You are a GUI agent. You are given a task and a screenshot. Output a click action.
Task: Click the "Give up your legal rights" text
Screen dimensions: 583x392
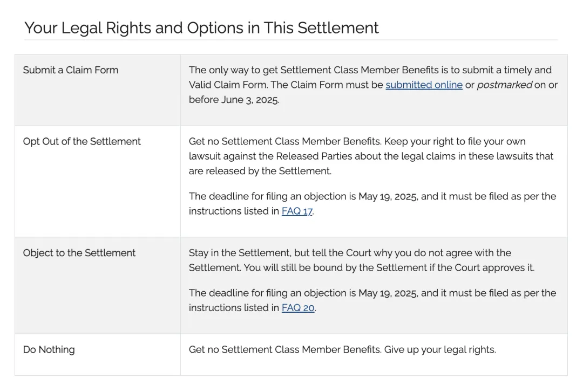click(440, 350)
